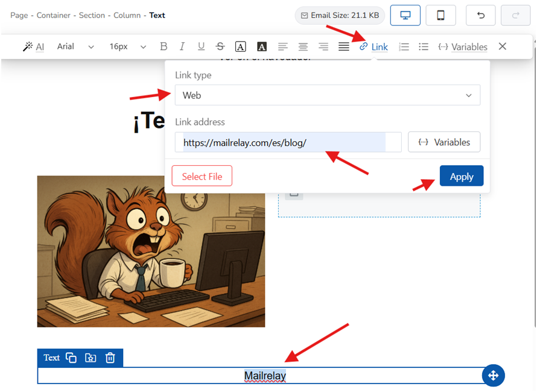Open the text background color picker
Screen dimensions: 537x392
pyautogui.click(x=262, y=46)
